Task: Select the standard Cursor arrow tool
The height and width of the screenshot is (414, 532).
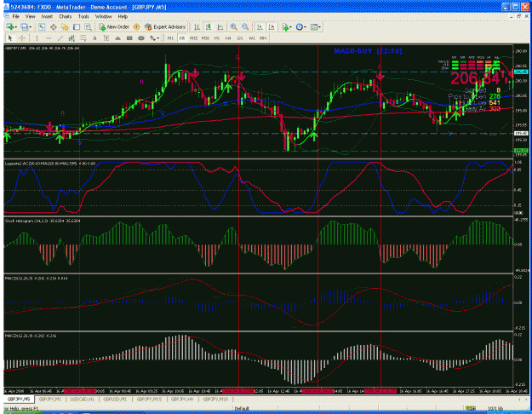Action: click(10, 38)
